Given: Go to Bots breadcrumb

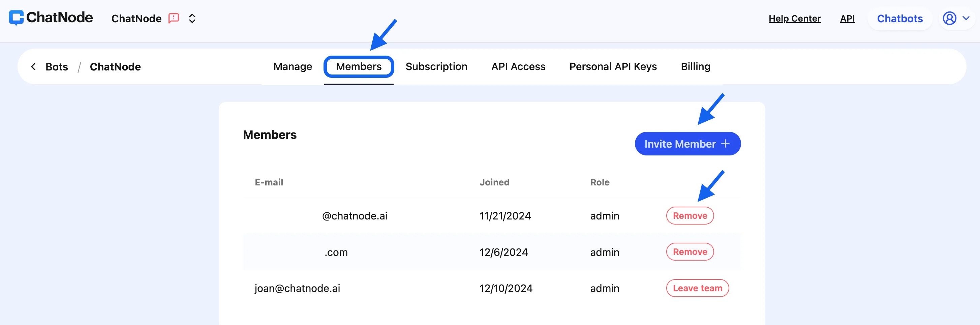Looking at the screenshot, I should click(57, 67).
